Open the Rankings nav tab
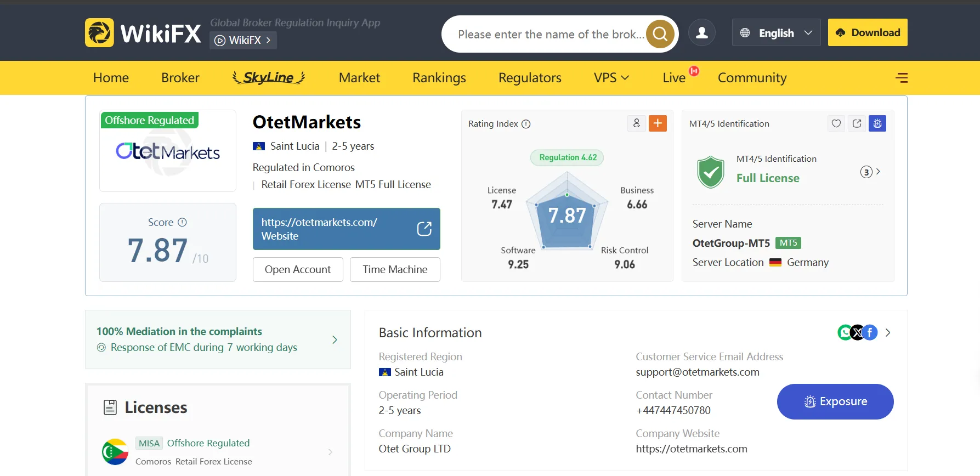The height and width of the screenshot is (476, 980). point(439,78)
